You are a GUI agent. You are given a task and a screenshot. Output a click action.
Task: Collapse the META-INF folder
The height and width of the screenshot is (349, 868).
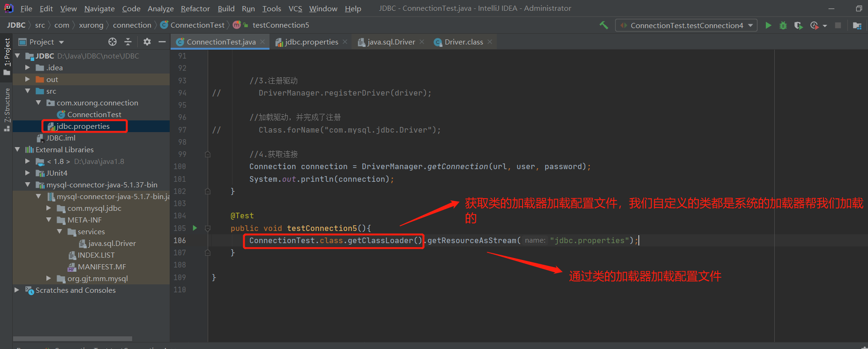pyautogui.click(x=49, y=220)
